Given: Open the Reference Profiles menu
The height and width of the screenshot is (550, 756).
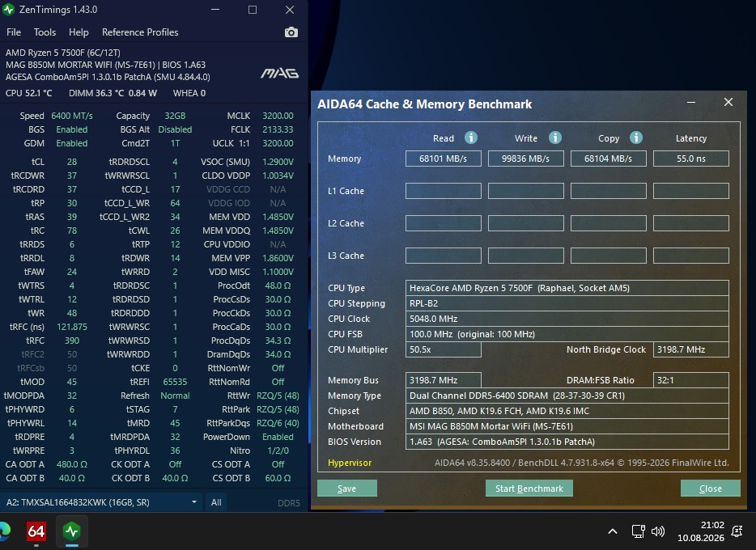Looking at the screenshot, I should (x=140, y=32).
